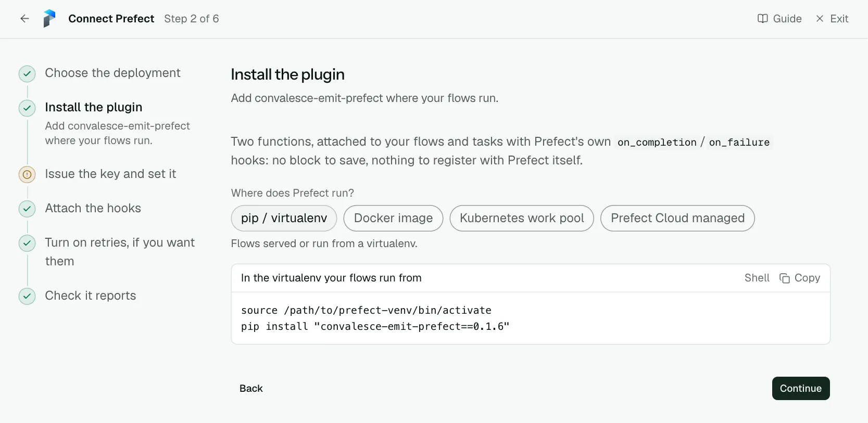This screenshot has width=868, height=423.
Task: Click the checkmark beside Turn on retries
Action: [27, 243]
